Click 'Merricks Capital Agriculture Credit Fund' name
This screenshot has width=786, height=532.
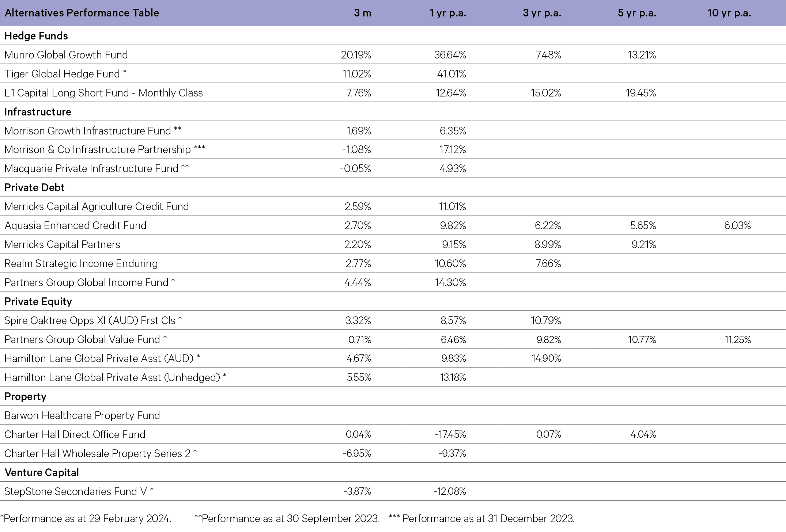pos(97,206)
